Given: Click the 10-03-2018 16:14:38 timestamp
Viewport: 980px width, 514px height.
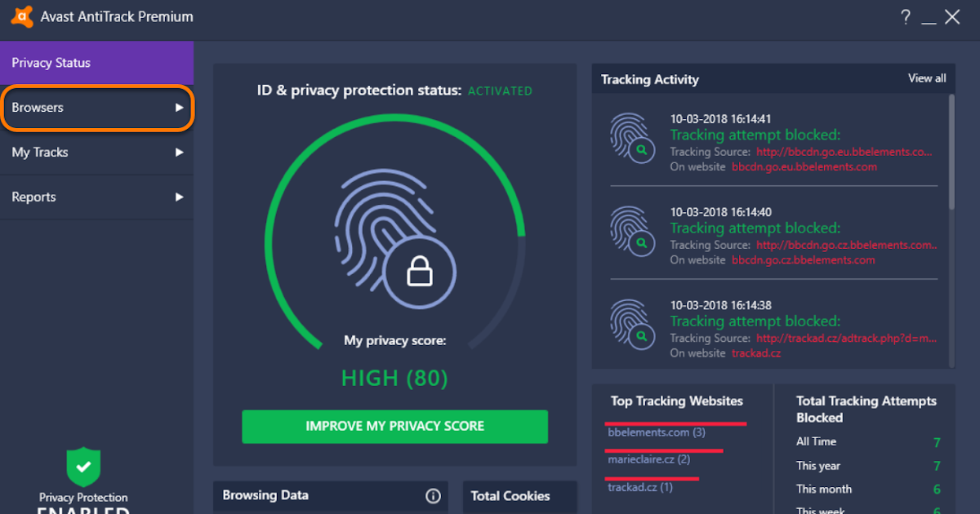Looking at the screenshot, I should pyautogui.click(x=721, y=305).
